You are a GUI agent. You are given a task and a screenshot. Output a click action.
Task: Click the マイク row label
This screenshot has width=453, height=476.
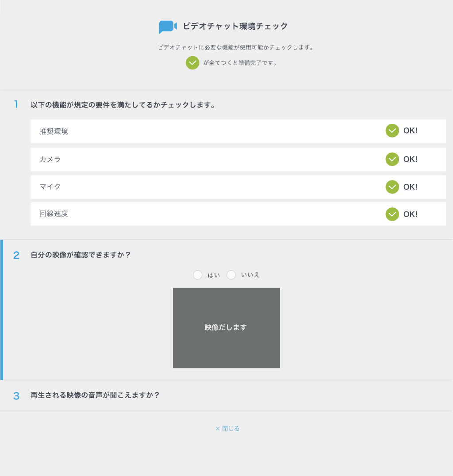(x=50, y=187)
